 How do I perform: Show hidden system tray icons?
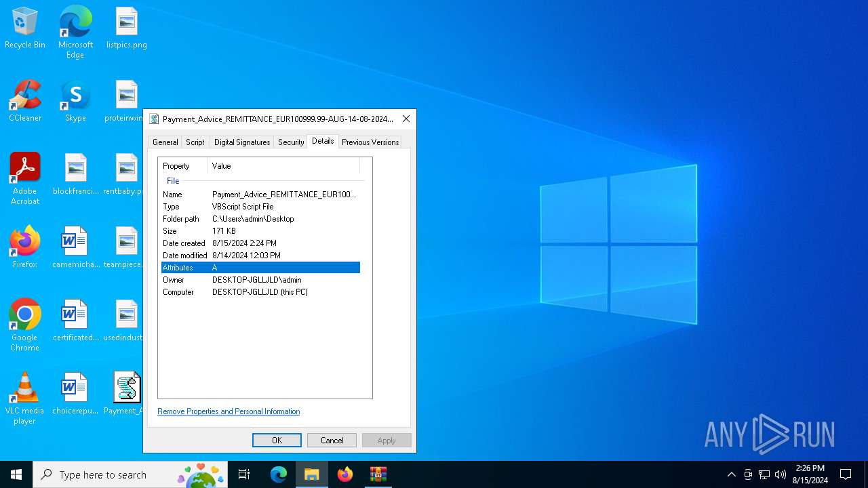click(732, 474)
